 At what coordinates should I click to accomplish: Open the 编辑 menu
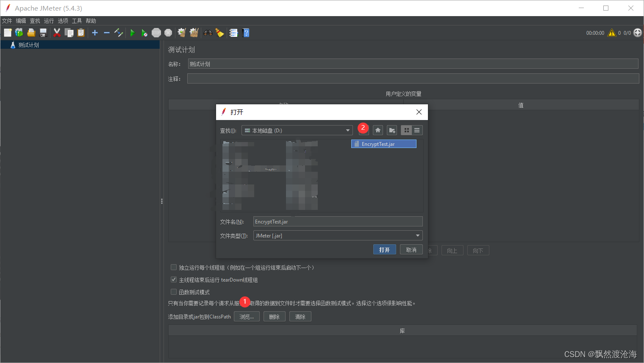coord(21,21)
